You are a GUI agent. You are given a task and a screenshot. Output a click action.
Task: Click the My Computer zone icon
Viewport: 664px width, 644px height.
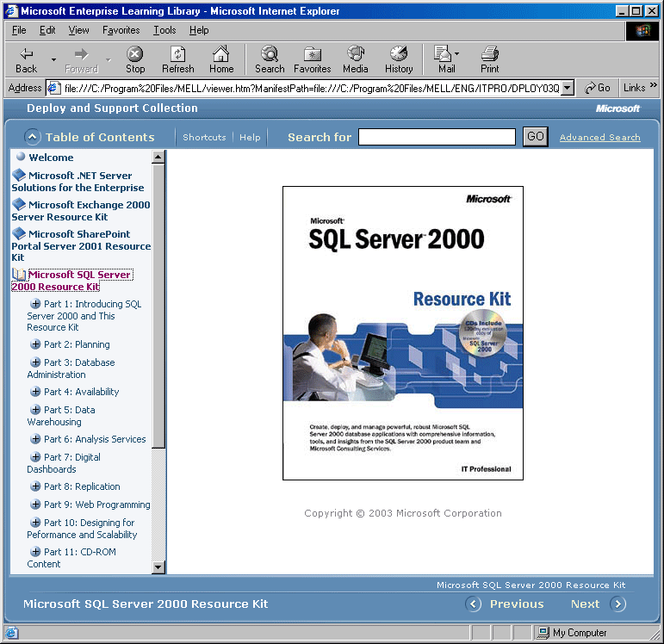point(543,632)
